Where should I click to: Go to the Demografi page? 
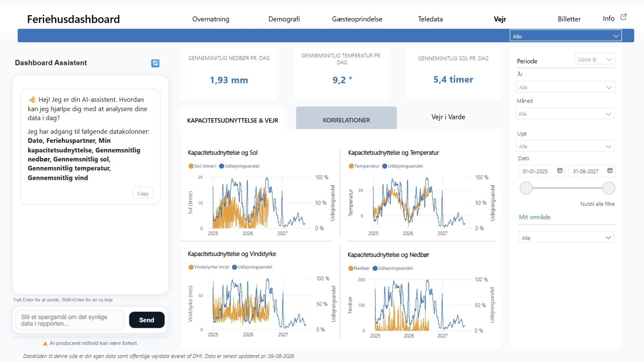(284, 19)
